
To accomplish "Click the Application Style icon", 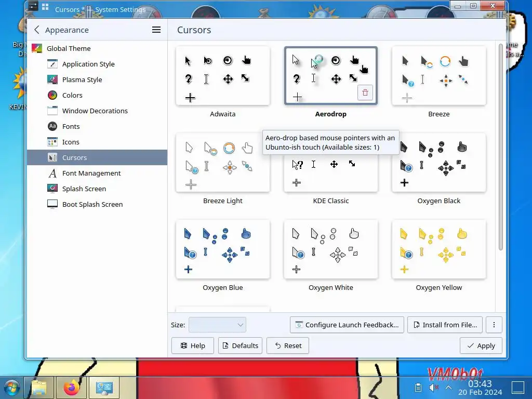I will pos(52,64).
